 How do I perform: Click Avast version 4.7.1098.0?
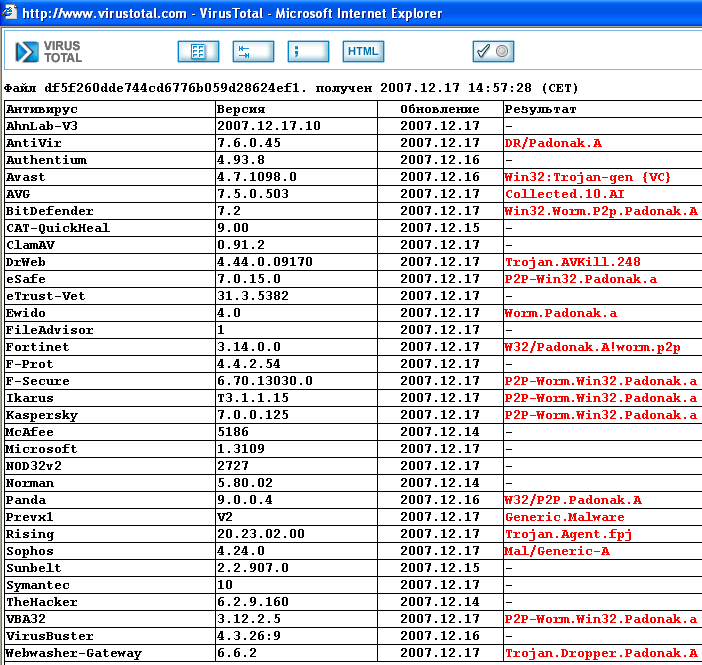257,177
